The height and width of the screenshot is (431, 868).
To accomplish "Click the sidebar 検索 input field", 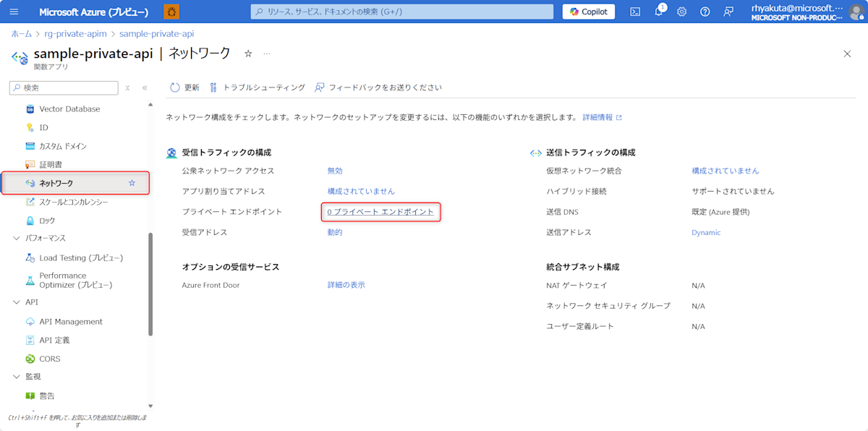I will click(64, 88).
